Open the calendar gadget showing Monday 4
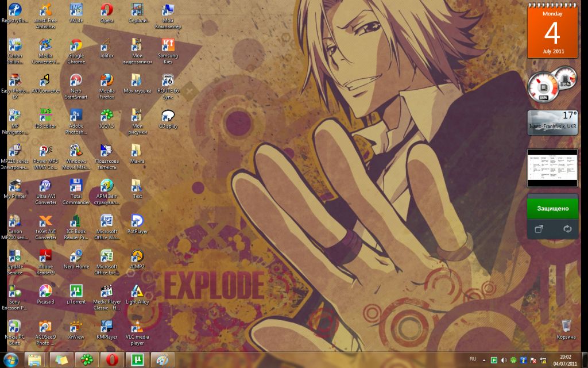The height and width of the screenshot is (368, 588). pos(552,32)
